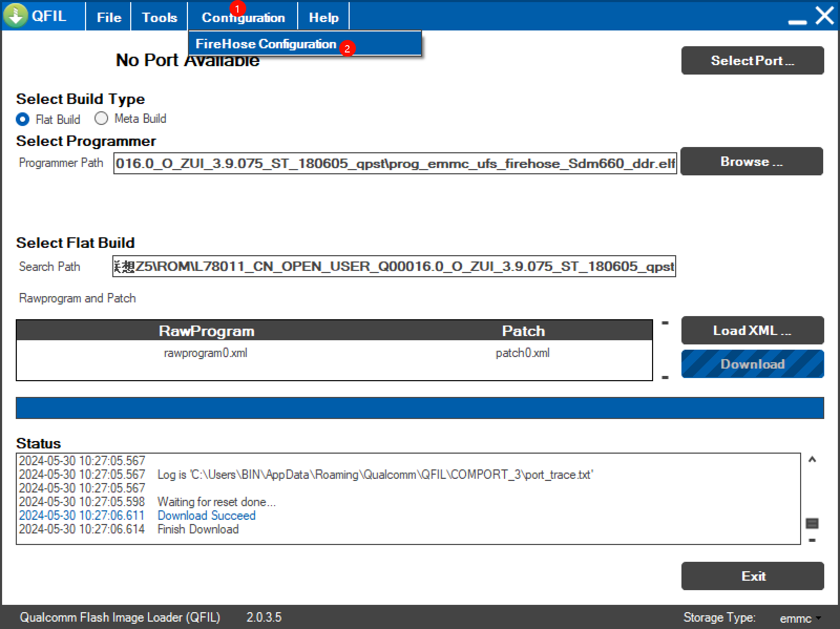Click the Load XML button

click(x=752, y=330)
